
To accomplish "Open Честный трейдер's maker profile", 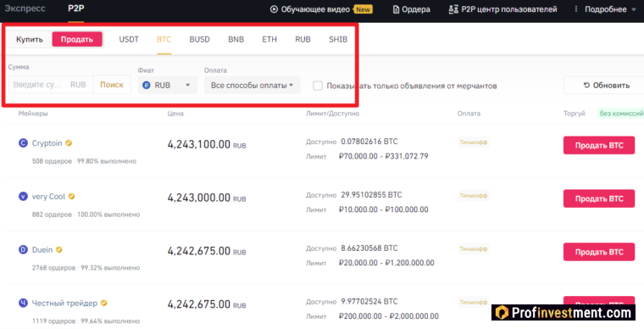I will coord(64,303).
